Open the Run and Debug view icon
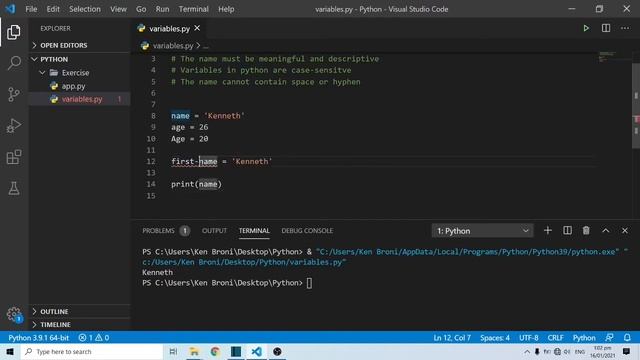The height and width of the screenshot is (360, 640). pyautogui.click(x=14, y=126)
